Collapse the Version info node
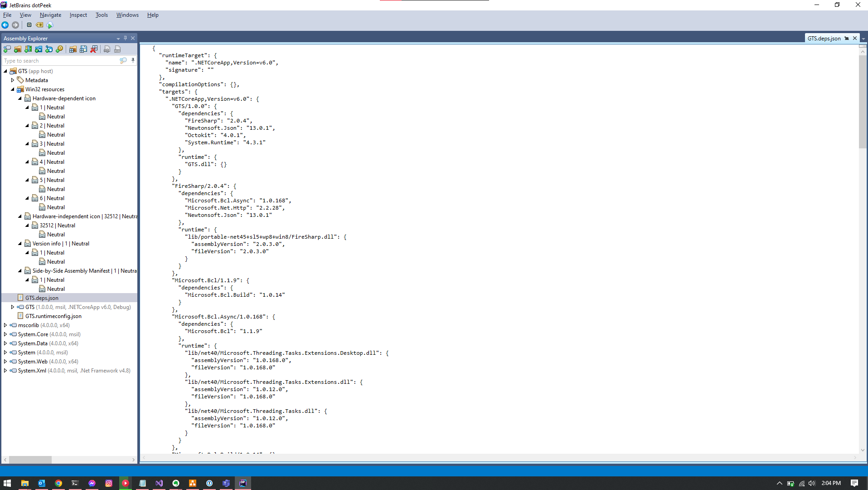This screenshot has height=490, width=868. pos(20,244)
